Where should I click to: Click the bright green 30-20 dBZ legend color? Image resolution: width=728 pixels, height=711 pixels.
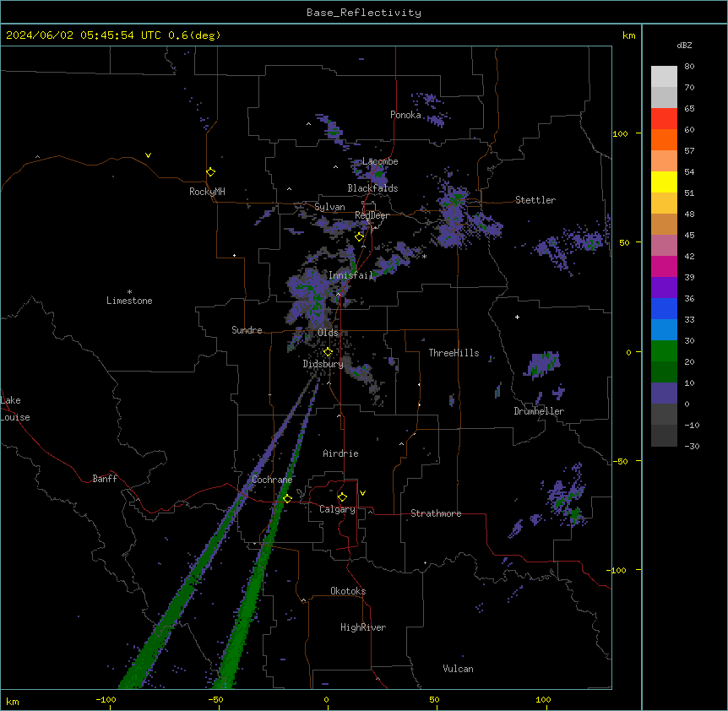pyautogui.click(x=664, y=351)
